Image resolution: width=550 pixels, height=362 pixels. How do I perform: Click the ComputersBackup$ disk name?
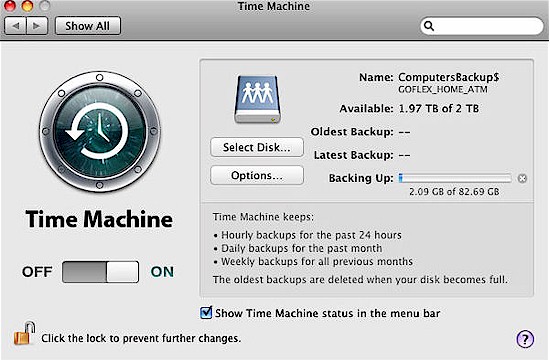pos(449,78)
